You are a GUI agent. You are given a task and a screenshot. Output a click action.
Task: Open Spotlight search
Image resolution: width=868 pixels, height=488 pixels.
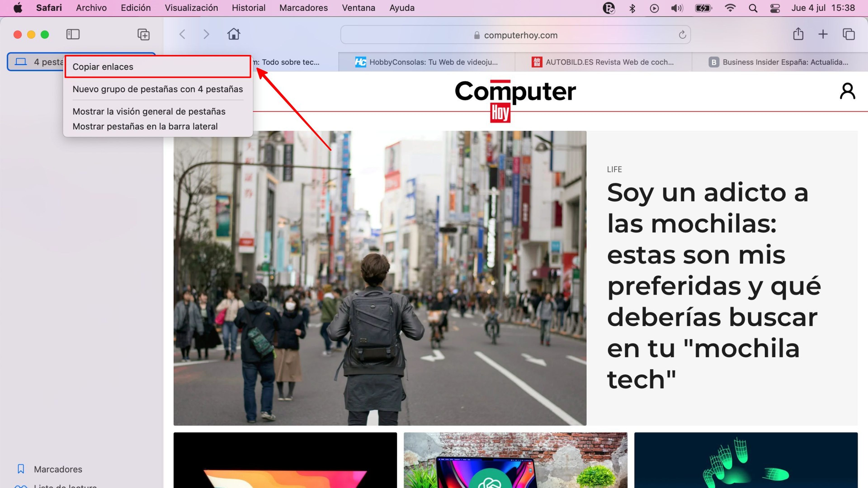pos(753,8)
